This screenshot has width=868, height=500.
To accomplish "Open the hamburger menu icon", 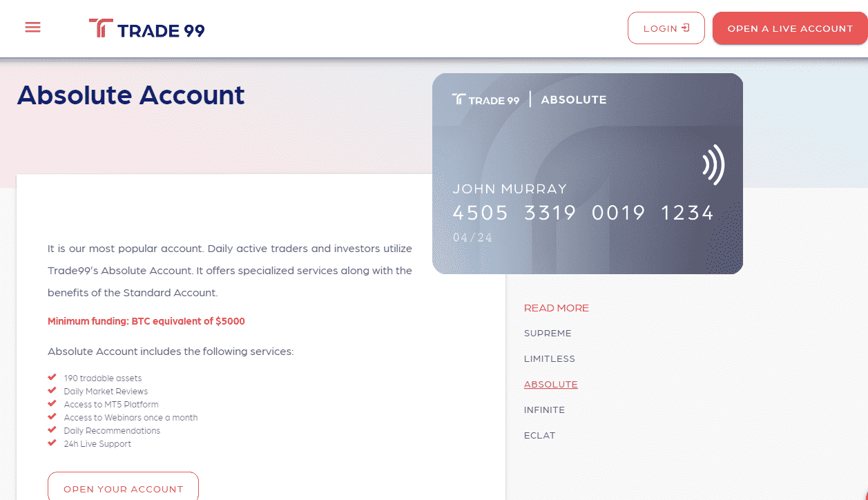I will point(32,28).
